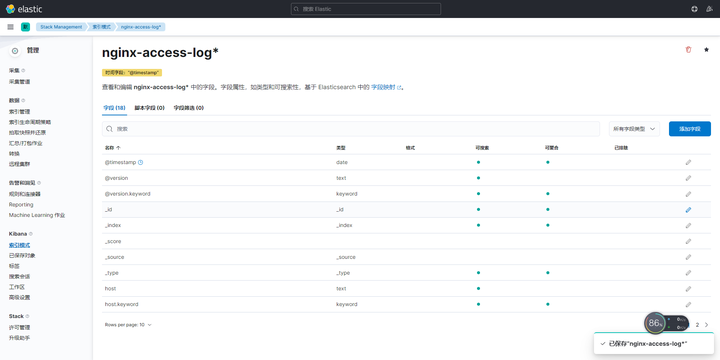Open 标签 in sidebar
Screen dimensions: 720x360
pyautogui.click(x=14, y=266)
